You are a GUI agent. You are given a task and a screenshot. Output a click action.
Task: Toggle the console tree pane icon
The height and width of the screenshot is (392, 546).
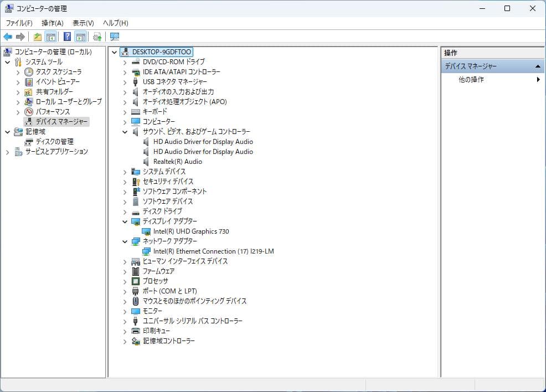pyautogui.click(x=51, y=37)
